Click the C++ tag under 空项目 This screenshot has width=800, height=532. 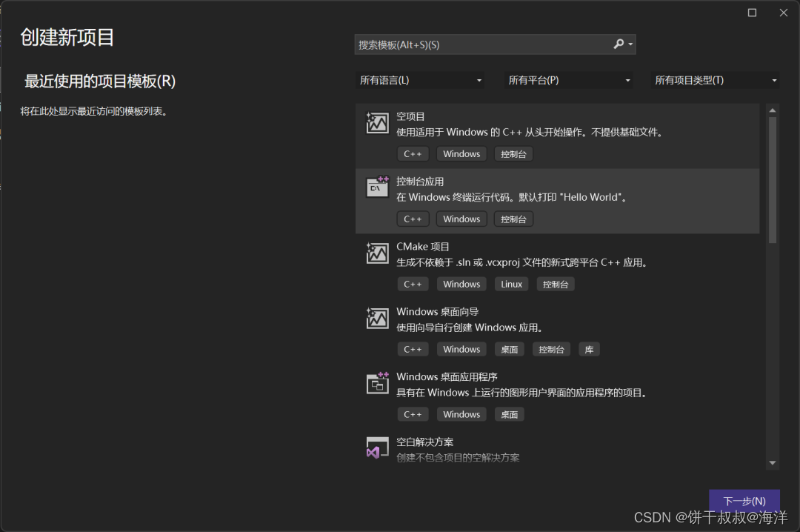413,153
